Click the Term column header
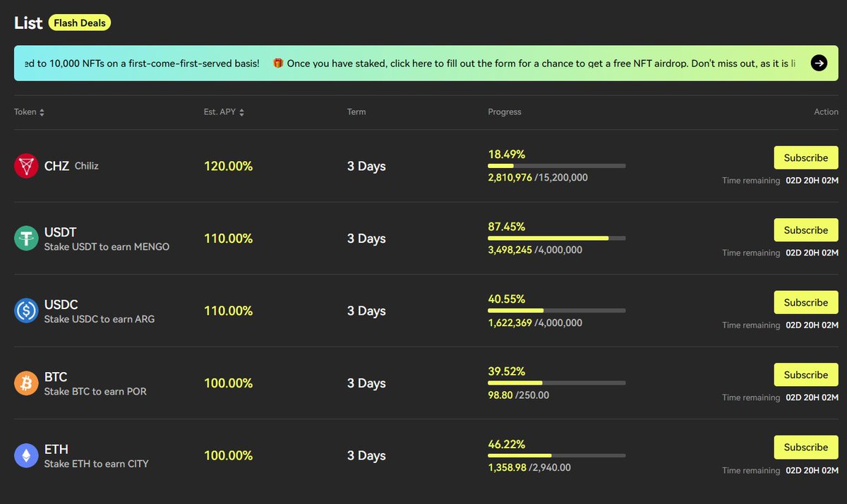 [356, 112]
